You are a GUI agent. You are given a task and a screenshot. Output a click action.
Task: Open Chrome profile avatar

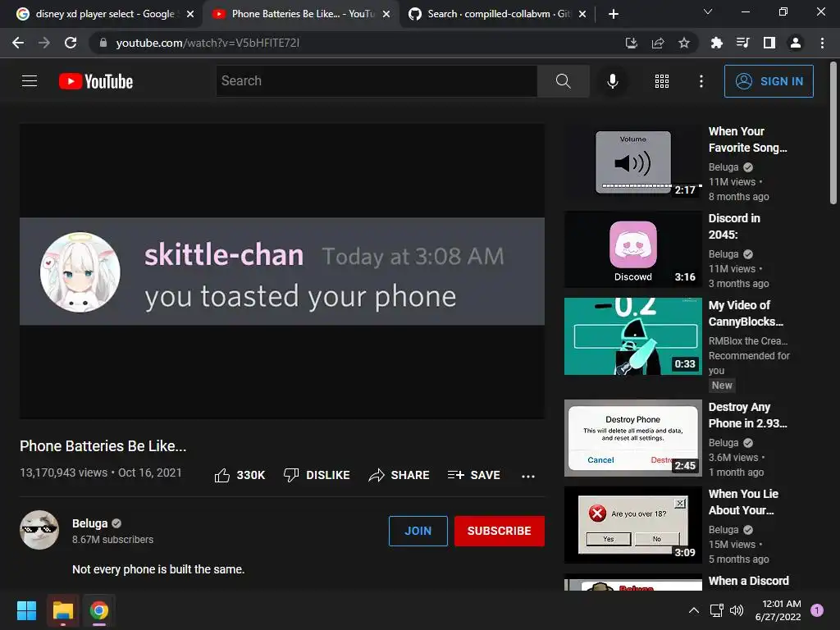(x=796, y=43)
